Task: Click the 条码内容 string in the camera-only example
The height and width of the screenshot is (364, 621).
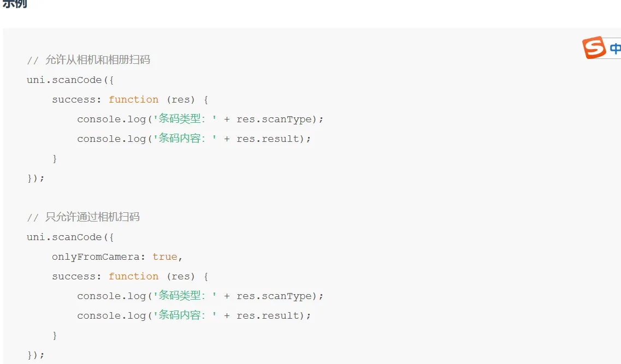Action: (185, 315)
